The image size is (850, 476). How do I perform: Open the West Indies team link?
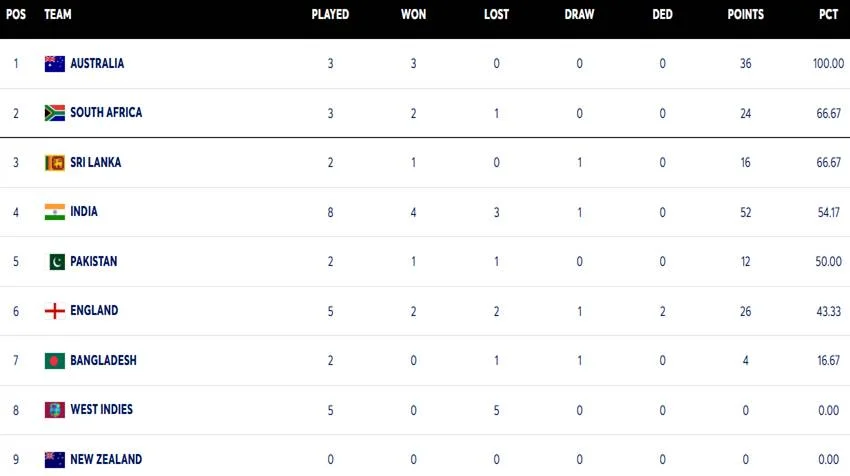tap(101, 410)
